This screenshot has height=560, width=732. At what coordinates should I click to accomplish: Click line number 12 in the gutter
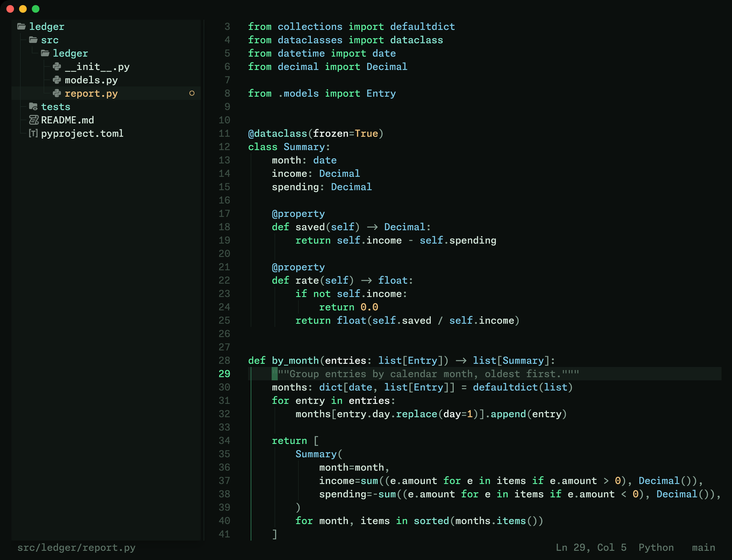(224, 147)
